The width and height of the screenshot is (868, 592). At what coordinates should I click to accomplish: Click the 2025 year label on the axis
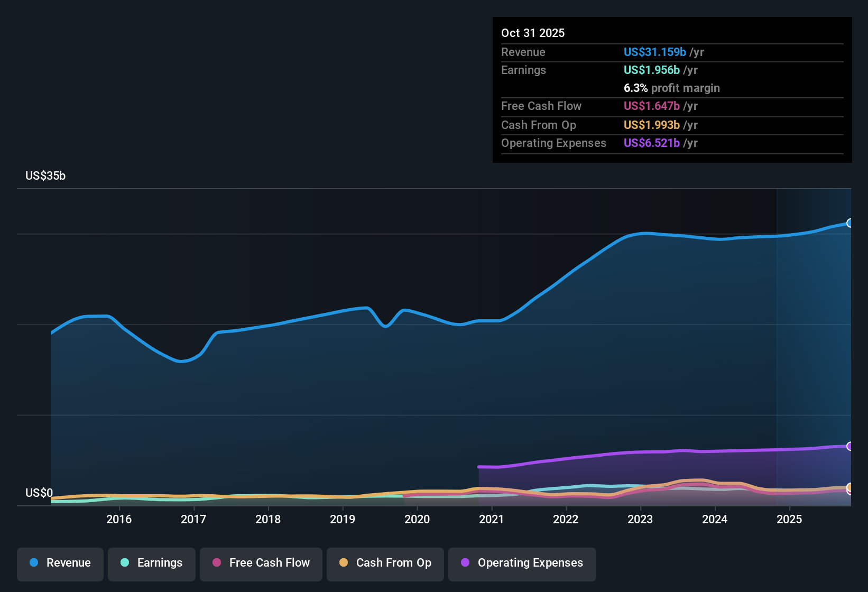click(x=790, y=519)
